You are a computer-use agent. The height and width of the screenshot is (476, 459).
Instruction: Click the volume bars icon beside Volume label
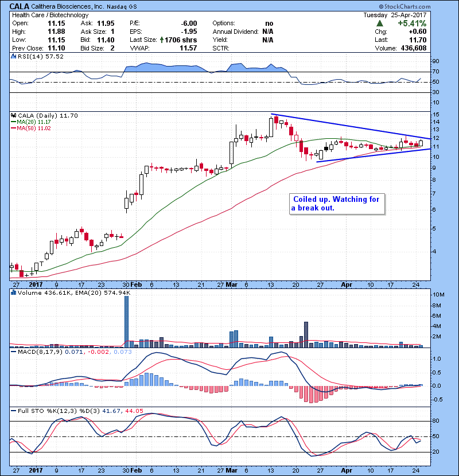pyautogui.click(x=13, y=292)
